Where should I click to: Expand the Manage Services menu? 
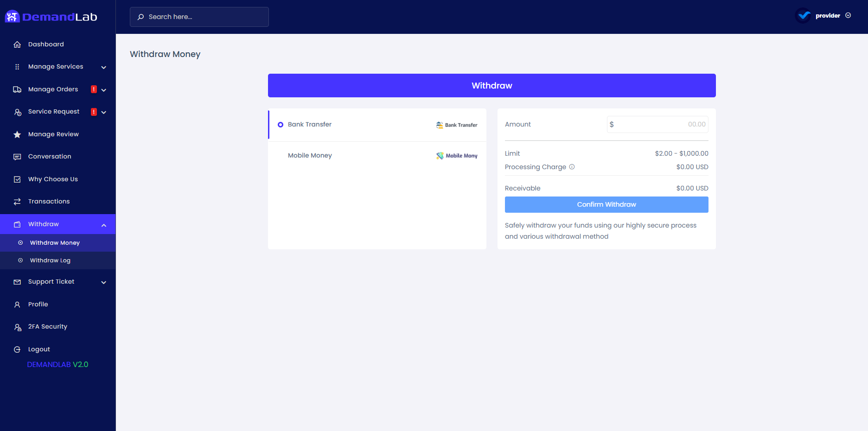104,67
